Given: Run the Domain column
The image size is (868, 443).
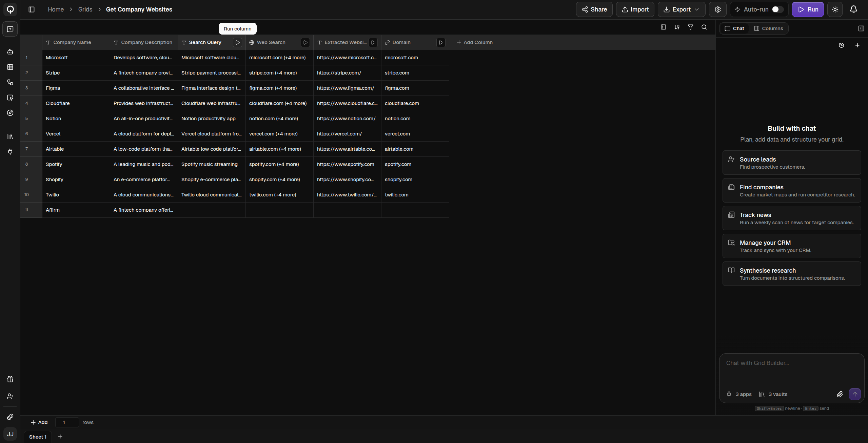Looking at the screenshot, I should click(441, 42).
